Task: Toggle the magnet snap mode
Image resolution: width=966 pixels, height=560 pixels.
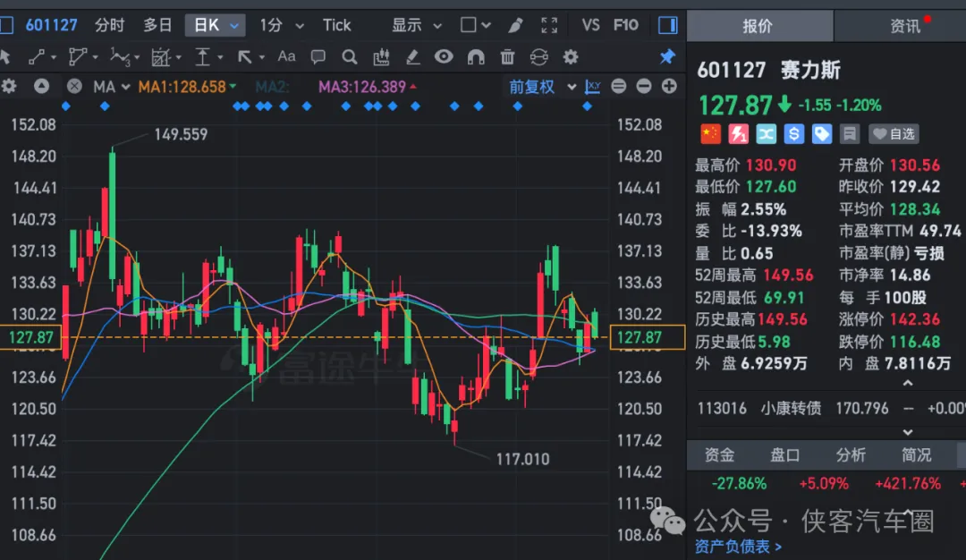Action: 476,57
